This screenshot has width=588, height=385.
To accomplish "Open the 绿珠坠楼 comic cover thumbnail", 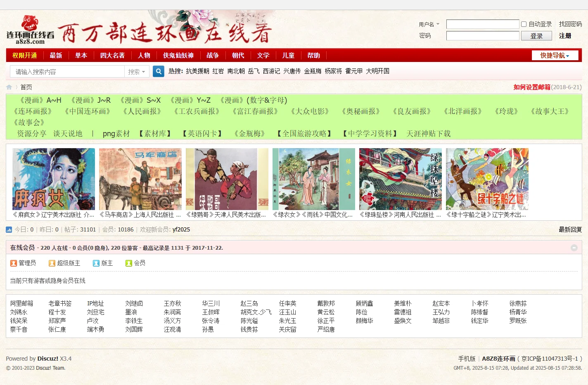I will point(401,179).
